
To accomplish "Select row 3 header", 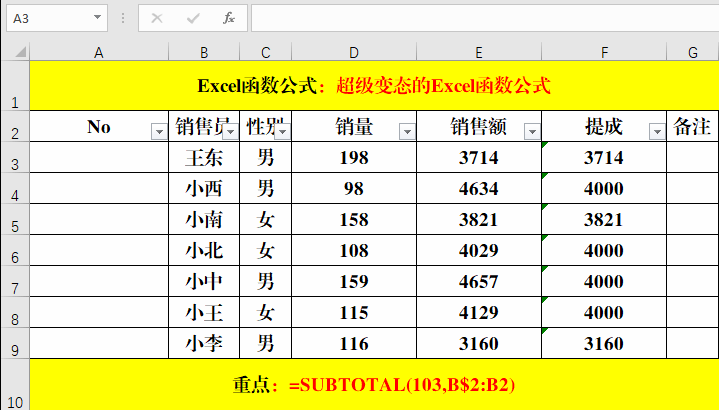I will (15, 157).
